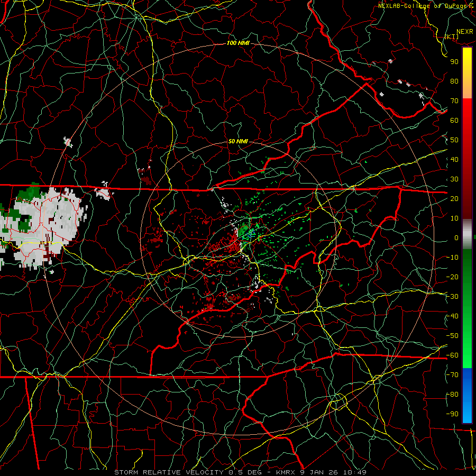
Task: Click the 90 label on the velocity scale
Action: coord(454,62)
